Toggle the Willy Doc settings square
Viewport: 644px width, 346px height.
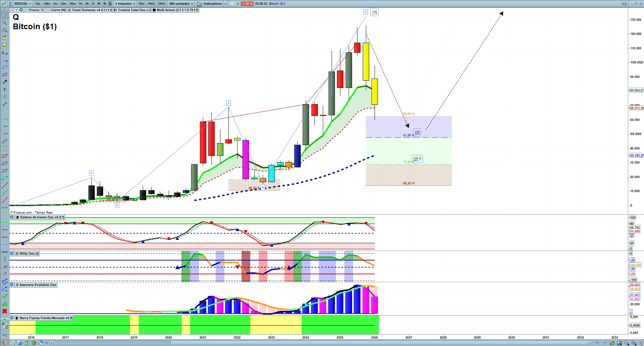point(17,254)
